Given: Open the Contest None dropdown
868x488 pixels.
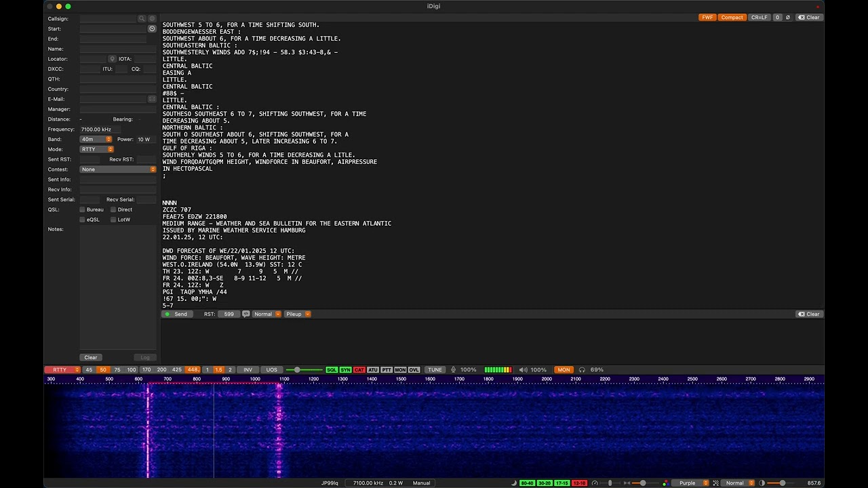Looking at the screenshot, I should click(118, 169).
